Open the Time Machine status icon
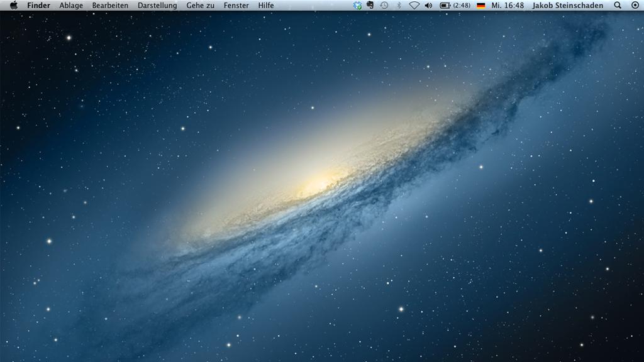644x362 pixels. (x=384, y=5)
